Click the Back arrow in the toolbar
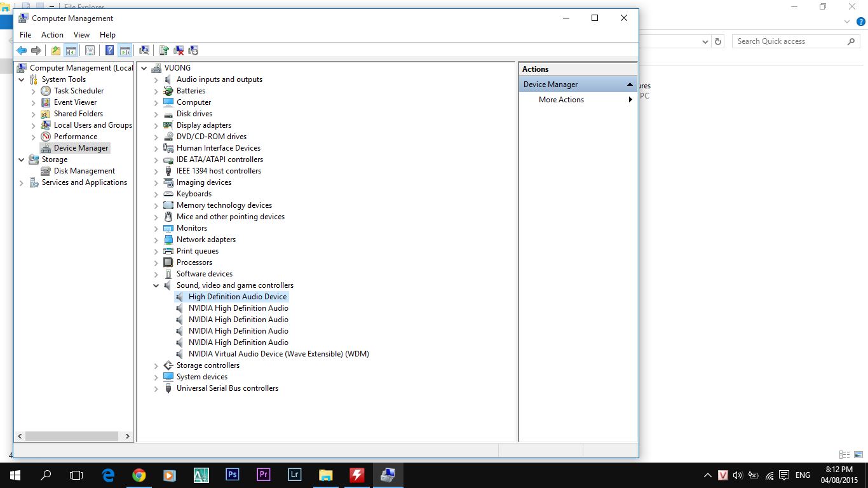 point(22,51)
